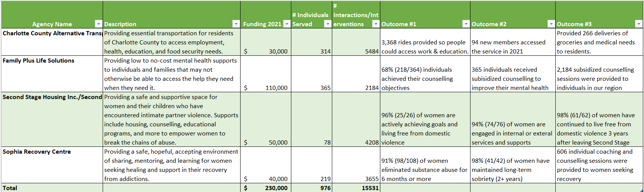The width and height of the screenshot is (644, 192).
Task: Select the Outcome #3 header cell
Action: [x=599, y=15]
